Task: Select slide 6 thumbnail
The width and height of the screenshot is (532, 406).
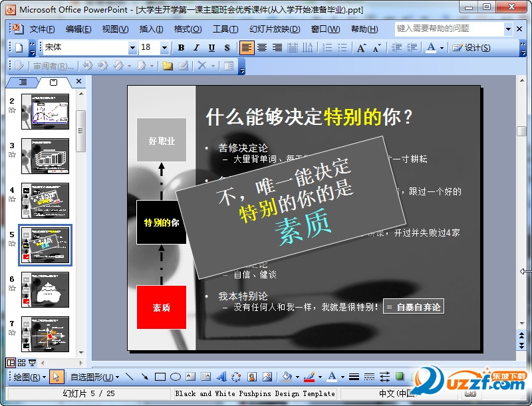Action: click(x=45, y=290)
